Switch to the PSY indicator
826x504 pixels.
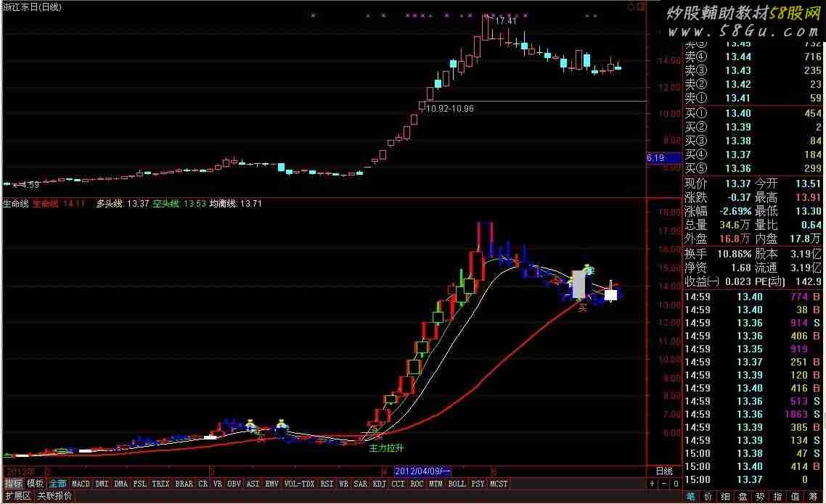click(478, 484)
